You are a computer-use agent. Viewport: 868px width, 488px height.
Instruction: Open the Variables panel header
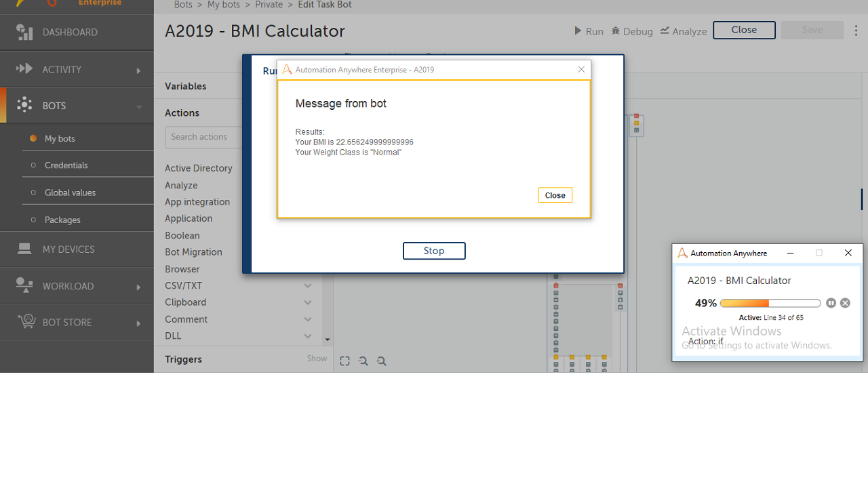tap(186, 86)
